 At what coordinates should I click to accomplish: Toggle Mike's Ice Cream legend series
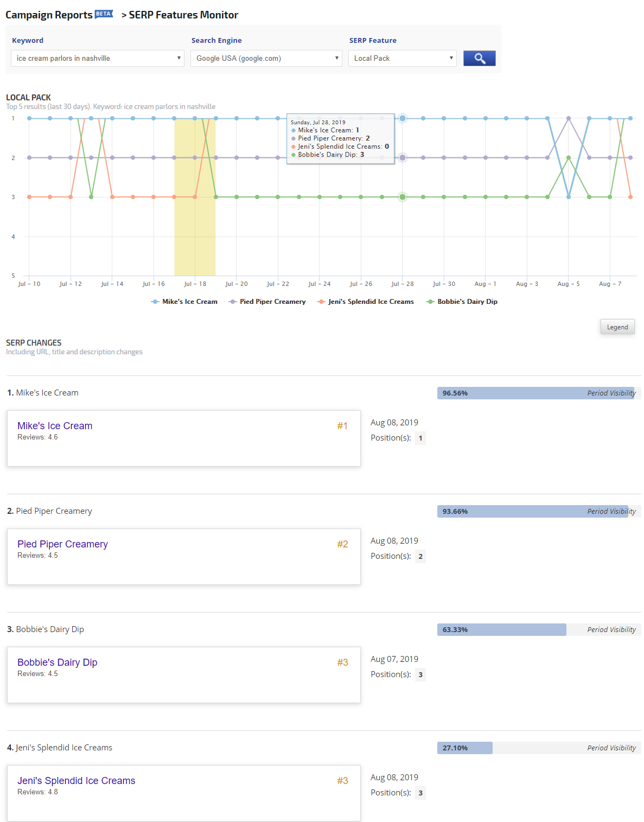(184, 302)
